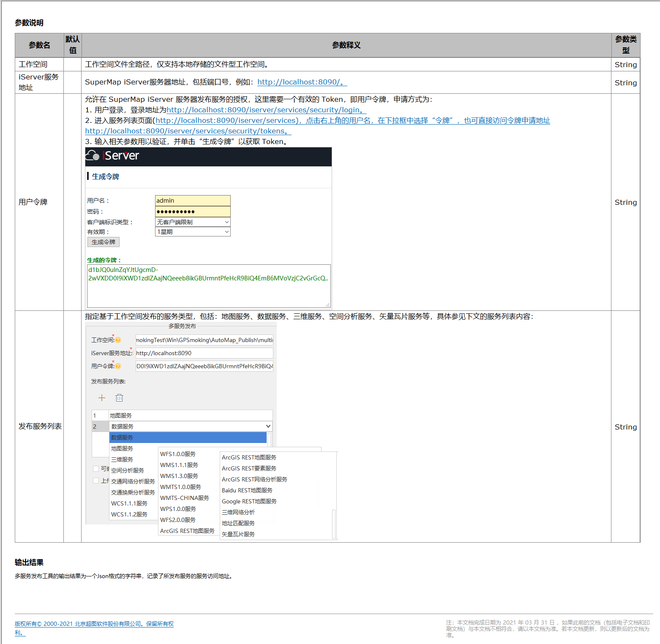The width and height of the screenshot is (660, 644).
Task: Click the plus icon to add a service
Action: click(102, 398)
